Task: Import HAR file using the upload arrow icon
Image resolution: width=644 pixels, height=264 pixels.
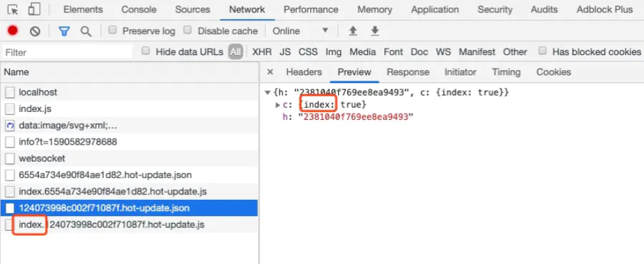Action: (353, 31)
